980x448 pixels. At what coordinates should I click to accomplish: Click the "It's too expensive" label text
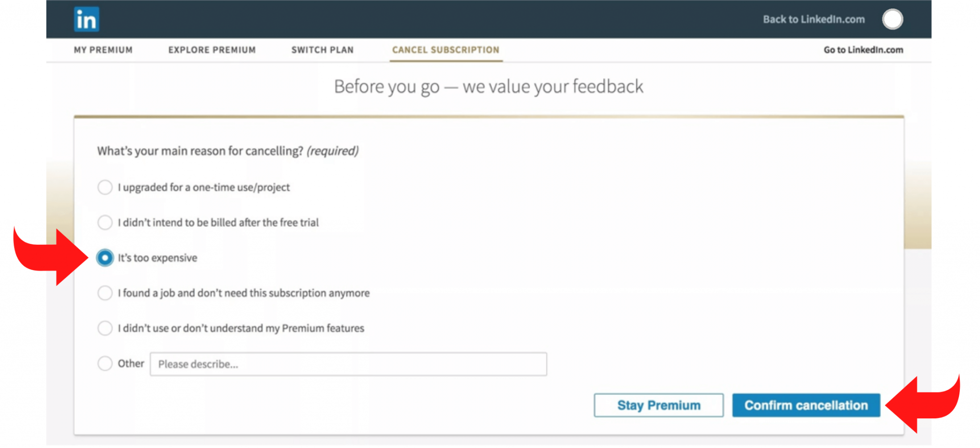[x=157, y=258]
